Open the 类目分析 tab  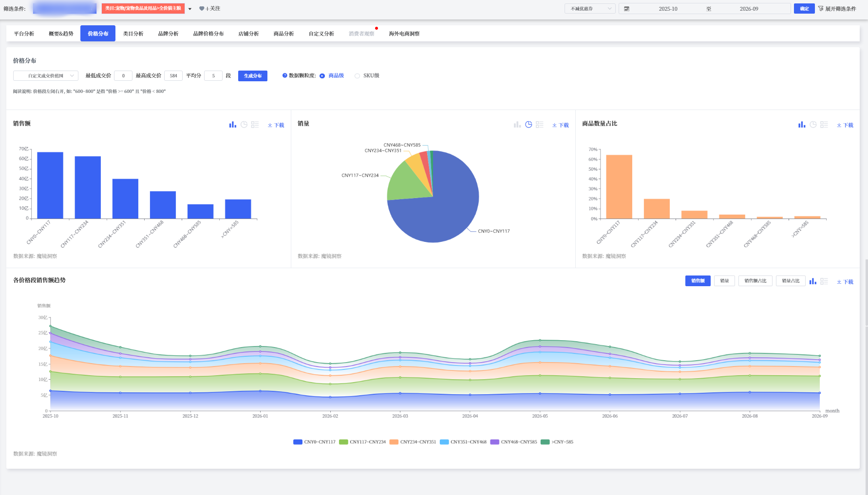click(133, 34)
